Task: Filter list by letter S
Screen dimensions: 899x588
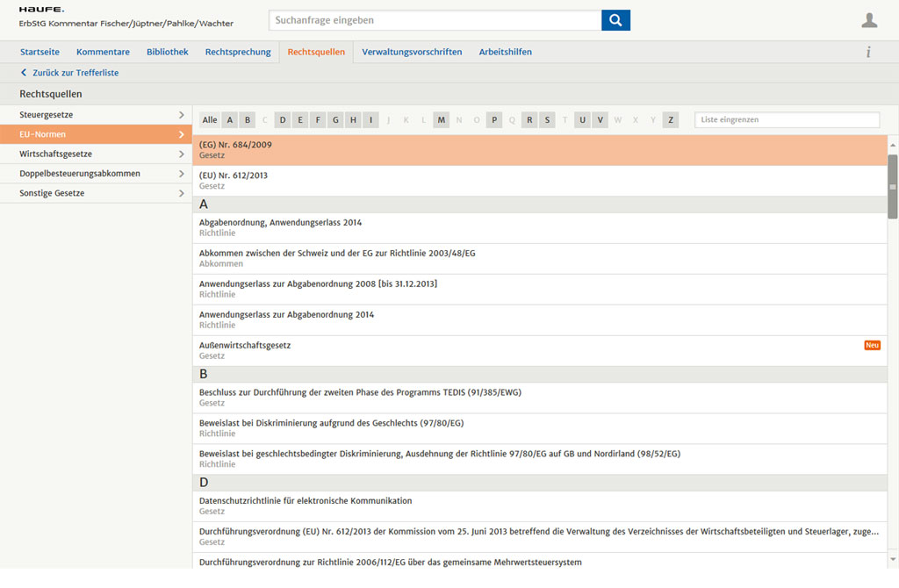Action: [547, 119]
